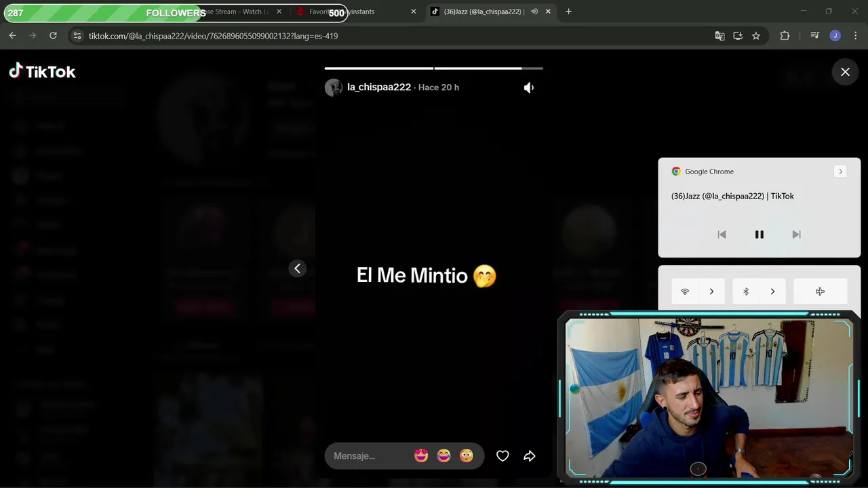
Task: Toggle airplane mode quick setting
Action: [x=821, y=291]
